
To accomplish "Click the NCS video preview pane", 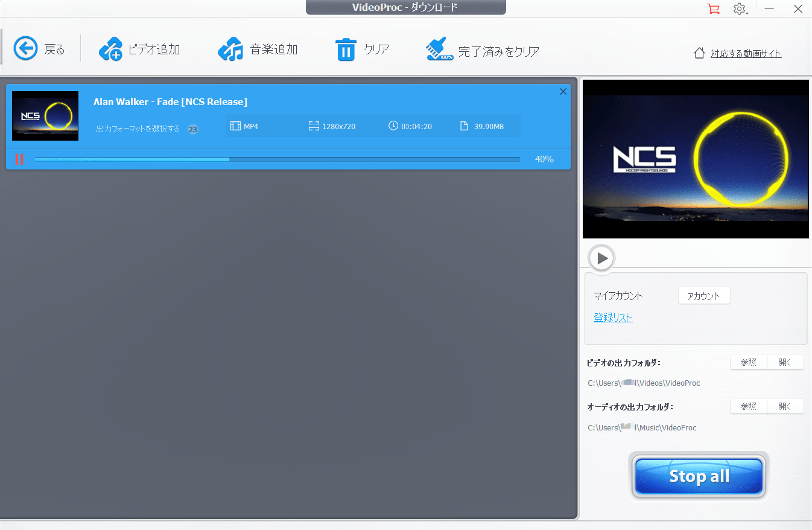I will click(x=696, y=159).
